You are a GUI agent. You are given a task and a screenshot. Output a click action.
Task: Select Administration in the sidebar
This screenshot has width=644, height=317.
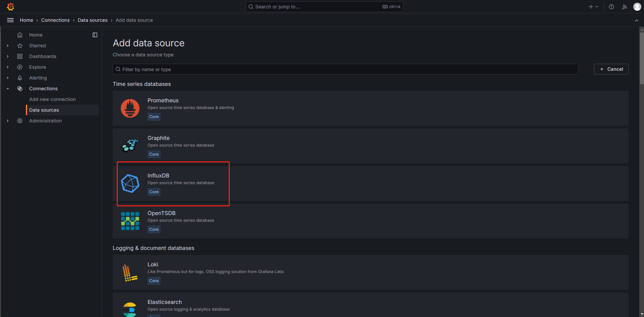pos(45,121)
